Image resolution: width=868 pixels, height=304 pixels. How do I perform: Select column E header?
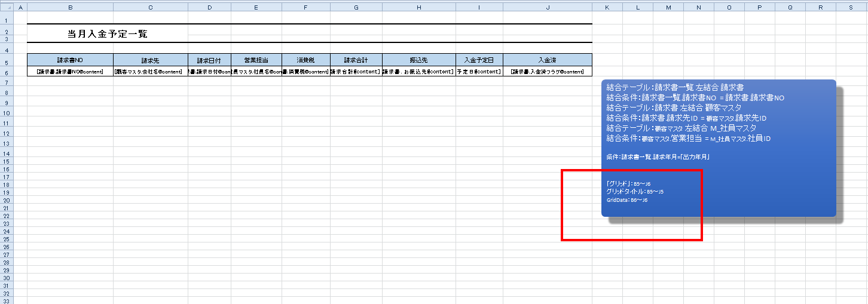point(256,7)
